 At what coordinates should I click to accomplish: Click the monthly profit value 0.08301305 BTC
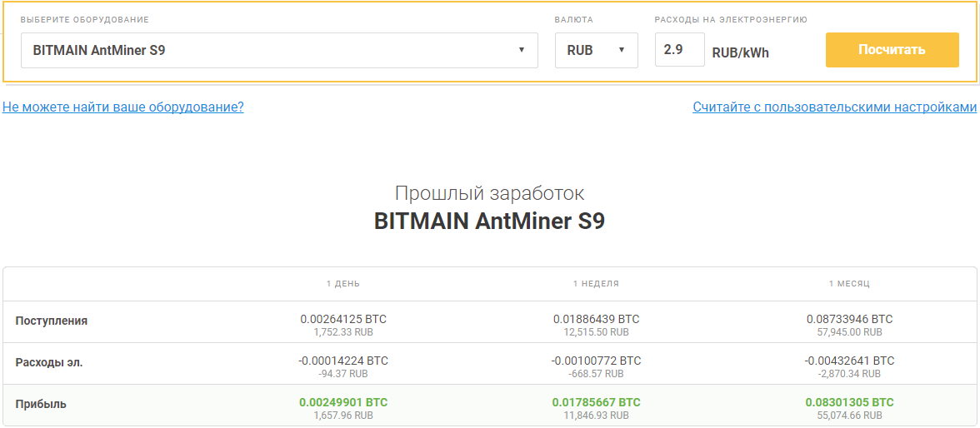point(849,402)
